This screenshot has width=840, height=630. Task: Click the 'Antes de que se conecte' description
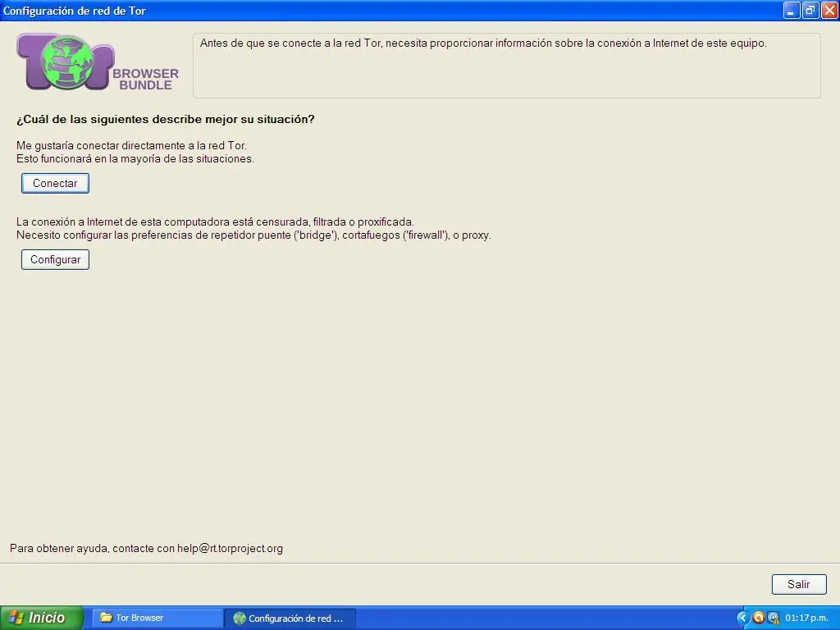click(x=483, y=43)
